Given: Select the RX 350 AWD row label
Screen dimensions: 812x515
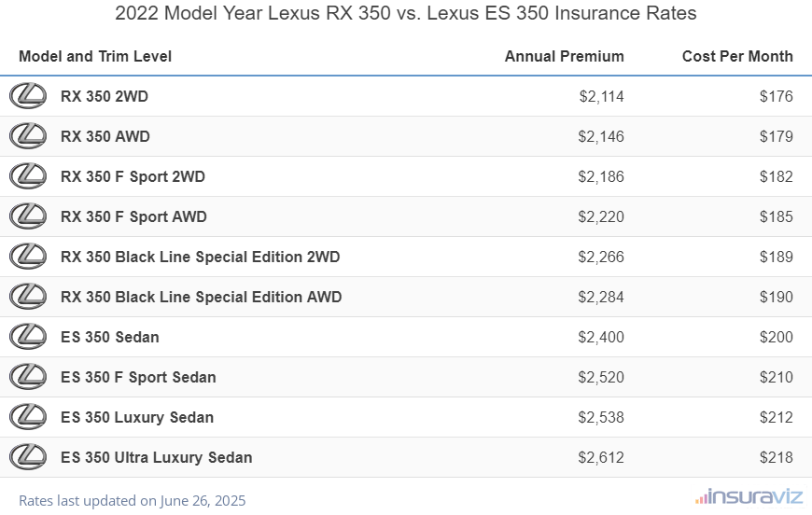Looking at the screenshot, I should click(105, 136).
